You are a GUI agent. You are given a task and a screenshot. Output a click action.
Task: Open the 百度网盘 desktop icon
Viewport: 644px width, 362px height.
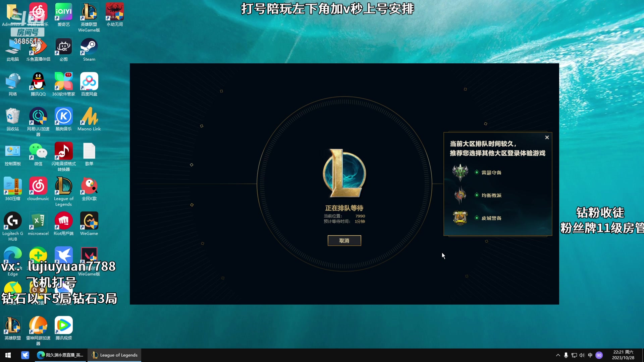tap(89, 85)
